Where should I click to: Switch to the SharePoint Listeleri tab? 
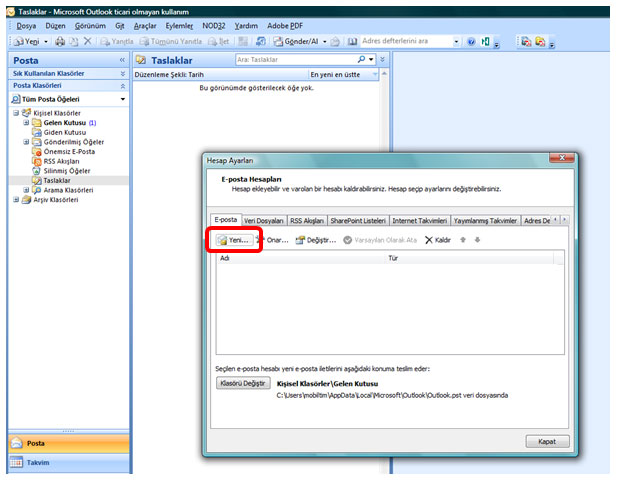358,221
